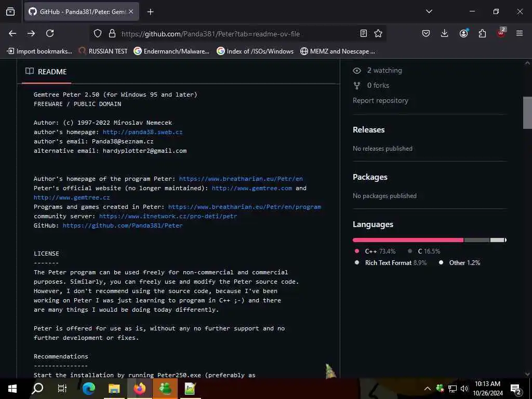Close the GitHub Panda381/Peter tab
This screenshot has width=532, height=399.
pos(131,11)
